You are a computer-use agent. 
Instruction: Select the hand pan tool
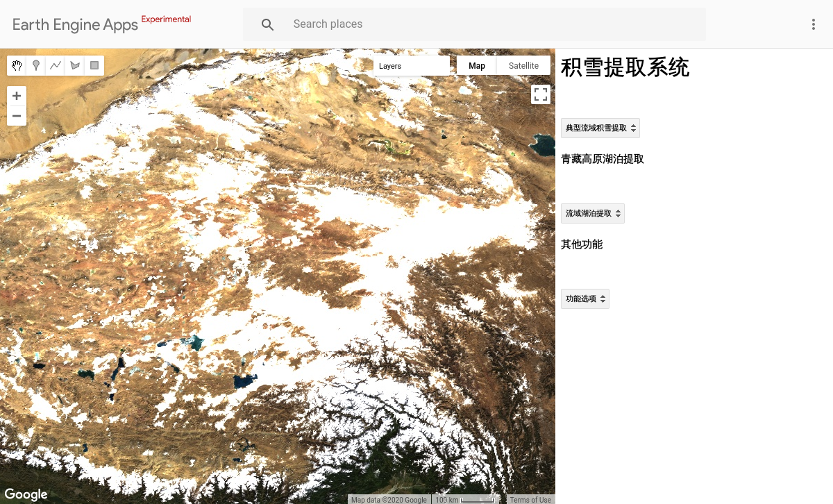pos(17,65)
